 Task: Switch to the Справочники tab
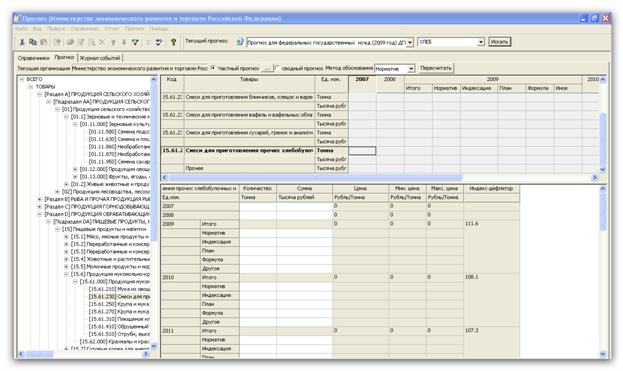click(33, 58)
